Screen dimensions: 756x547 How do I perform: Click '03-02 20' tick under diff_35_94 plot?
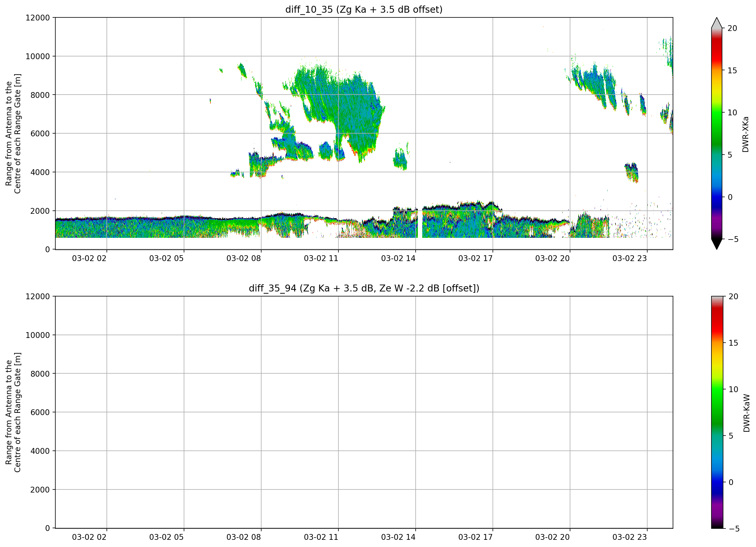(552, 537)
